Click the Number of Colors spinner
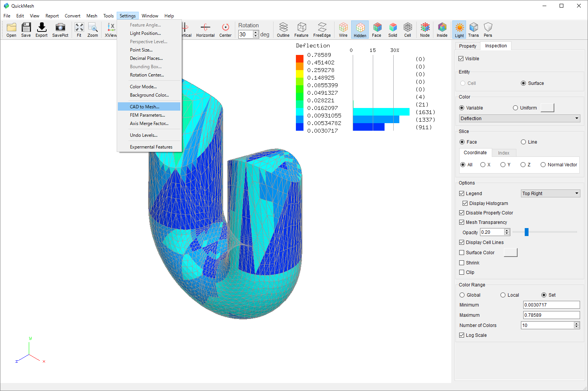 click(x=577, y=325)
